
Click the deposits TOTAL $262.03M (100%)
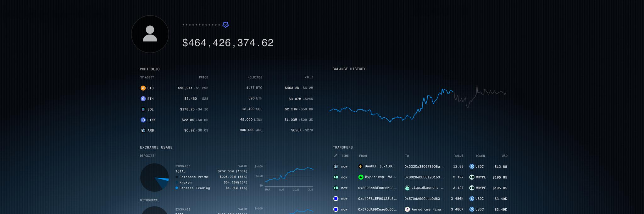tap(233, 171)
